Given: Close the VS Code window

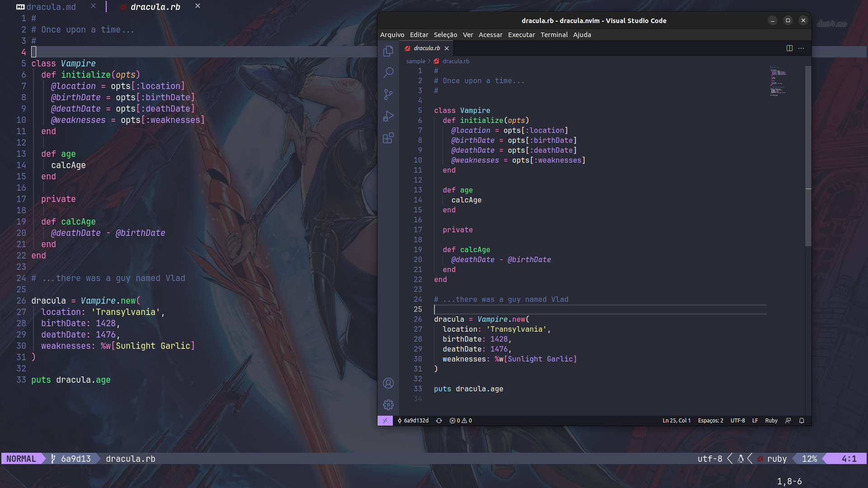Looking at the screenshot, I should pos(803,20).
